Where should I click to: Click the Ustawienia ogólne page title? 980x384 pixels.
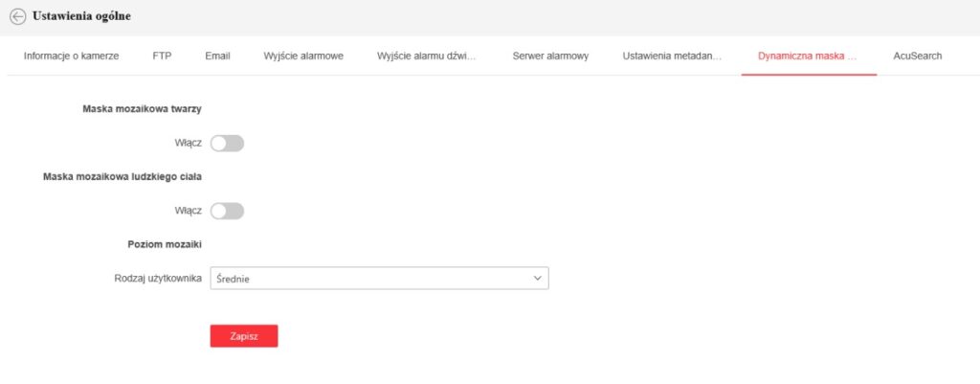[x=82, y=16]
